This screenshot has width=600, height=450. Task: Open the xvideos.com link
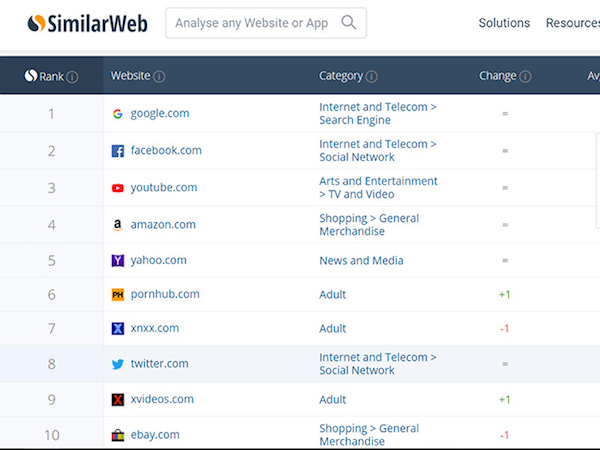pyautogui.click(x=162, y=399)
